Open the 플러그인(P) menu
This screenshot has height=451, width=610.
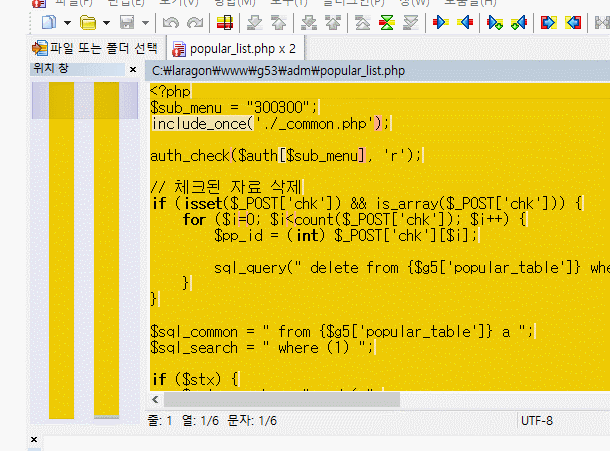point(354,2)
